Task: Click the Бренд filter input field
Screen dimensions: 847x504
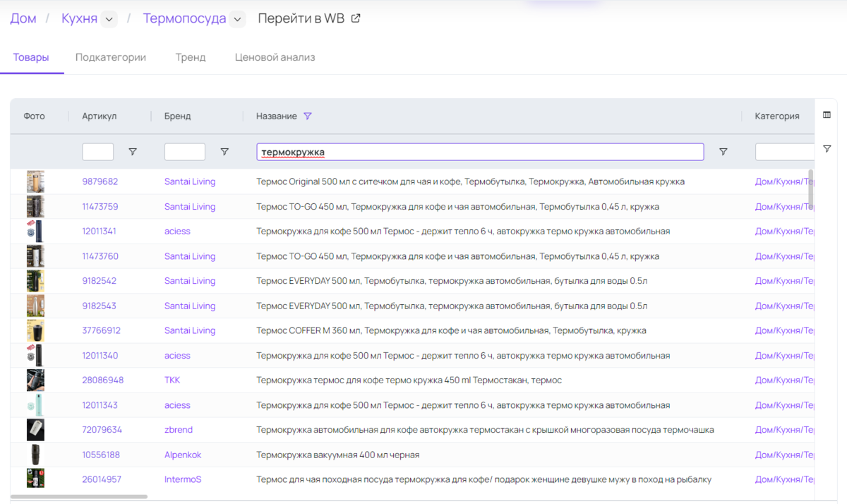Action: (x=185, y=152)
